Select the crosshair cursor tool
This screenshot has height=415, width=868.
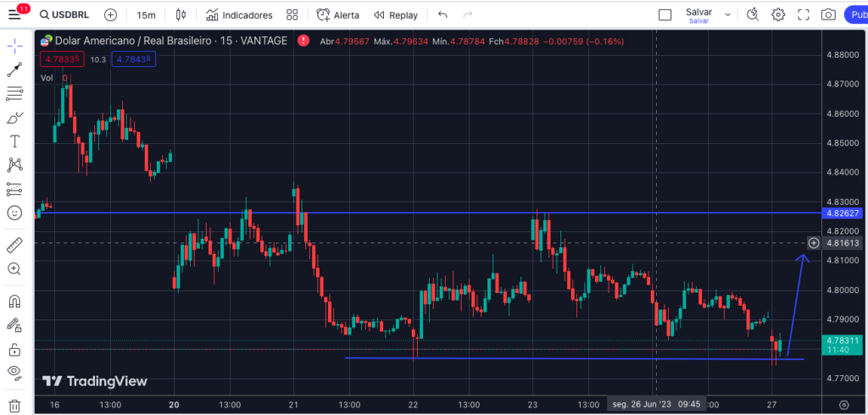click(x=14, y=46)
